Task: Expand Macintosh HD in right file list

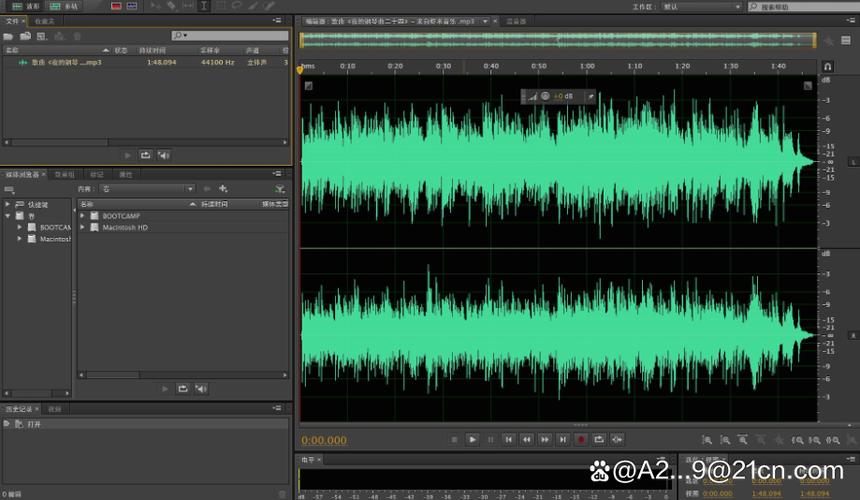Action: pos(82,227)
